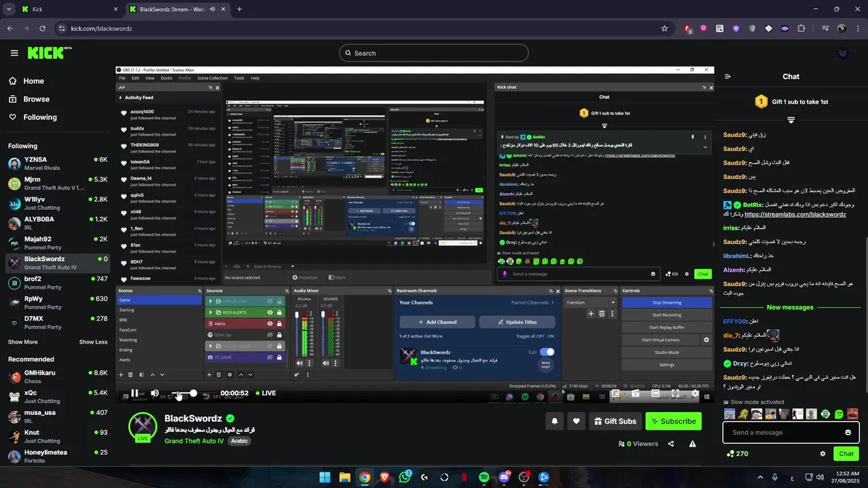The width and height of the screenshot is (868, 488).
Task: Toggle KICK ALERTS source eye in stream
Action: (270, 312)
